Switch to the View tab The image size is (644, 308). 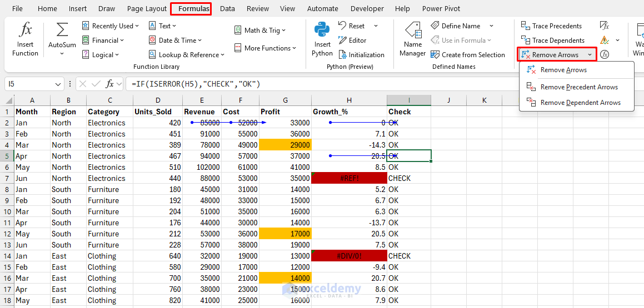point(287,9)
